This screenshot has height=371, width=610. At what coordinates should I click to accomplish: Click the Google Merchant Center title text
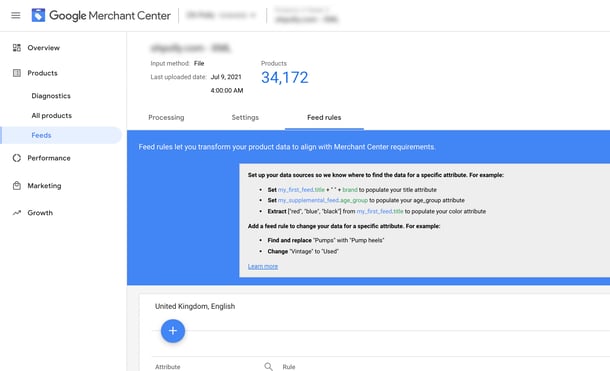[x=110, y=16]
